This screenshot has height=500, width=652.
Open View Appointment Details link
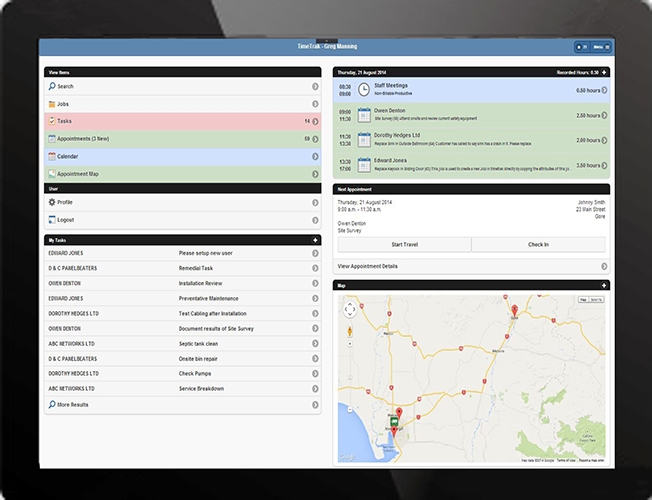tap(471, 267)
